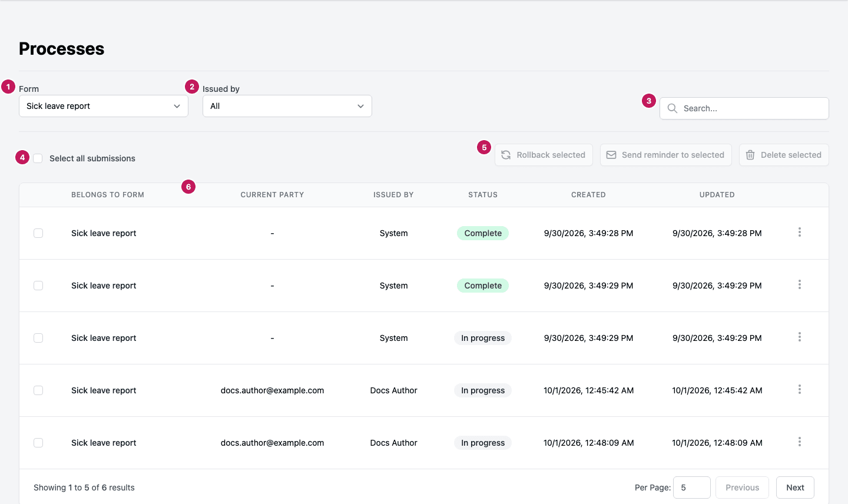The width and height of the screenshot is (848, 504).
Task: Click the Complete badge in the 3:49:28 PM row
Action: pos(483,233)
